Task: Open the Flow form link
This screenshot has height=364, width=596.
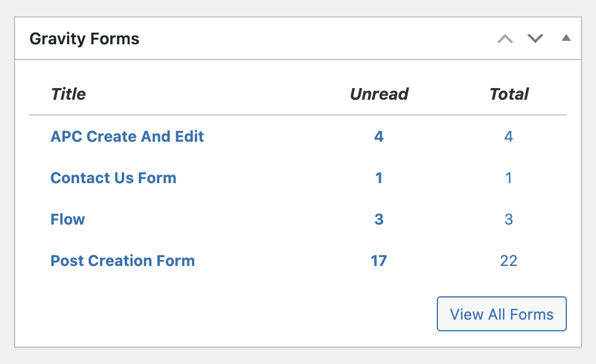Action: click(68, 219)
